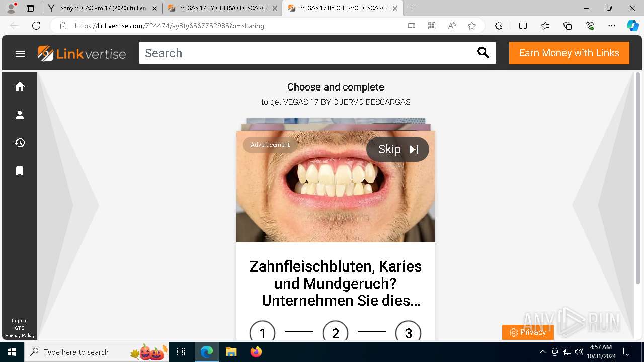Open File Explorer from the taskbar
The width and height of the screenshot is (644, 362).
pyautogui.click(x=231, y=352)
